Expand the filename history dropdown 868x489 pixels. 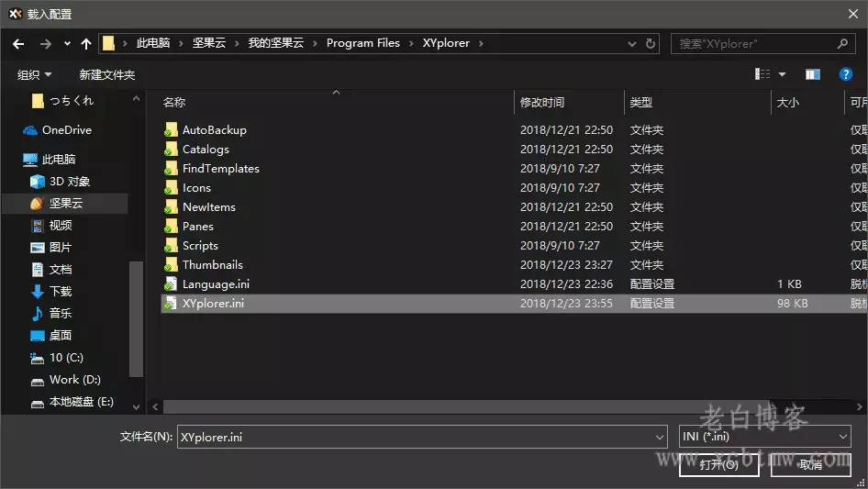(660, 437)
